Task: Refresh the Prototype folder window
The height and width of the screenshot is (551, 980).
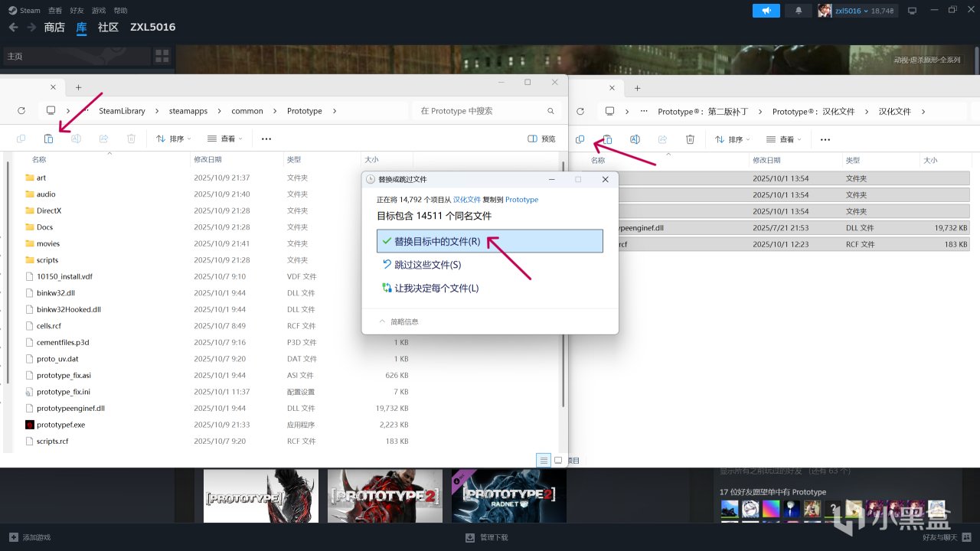Action: (21, 111)
